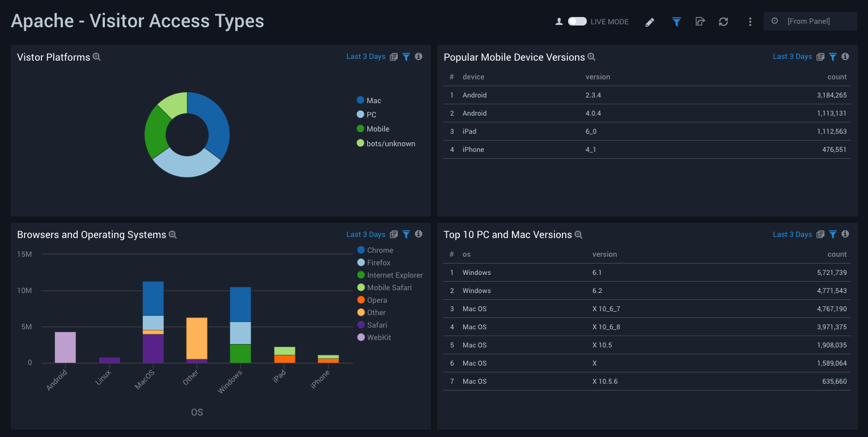Click Last 3 Days on Vistor Platforms panel
This screenshot has height=437, width=868.
pos(366,57)
